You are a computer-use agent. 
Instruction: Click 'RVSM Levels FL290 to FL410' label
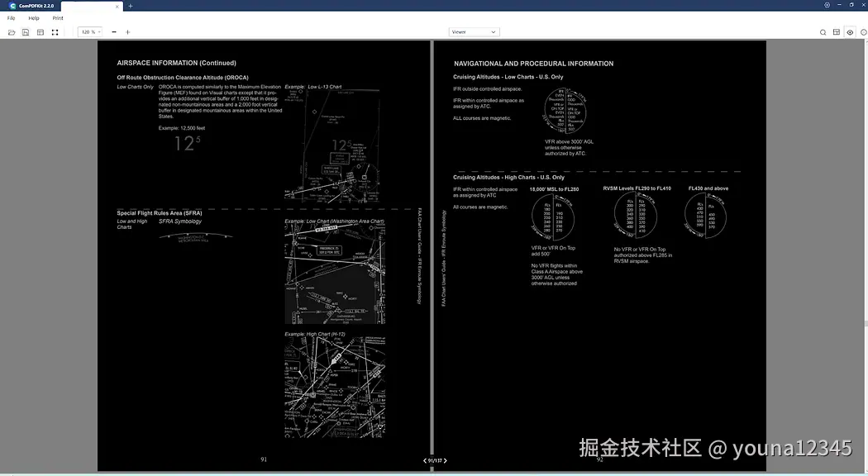637,188
